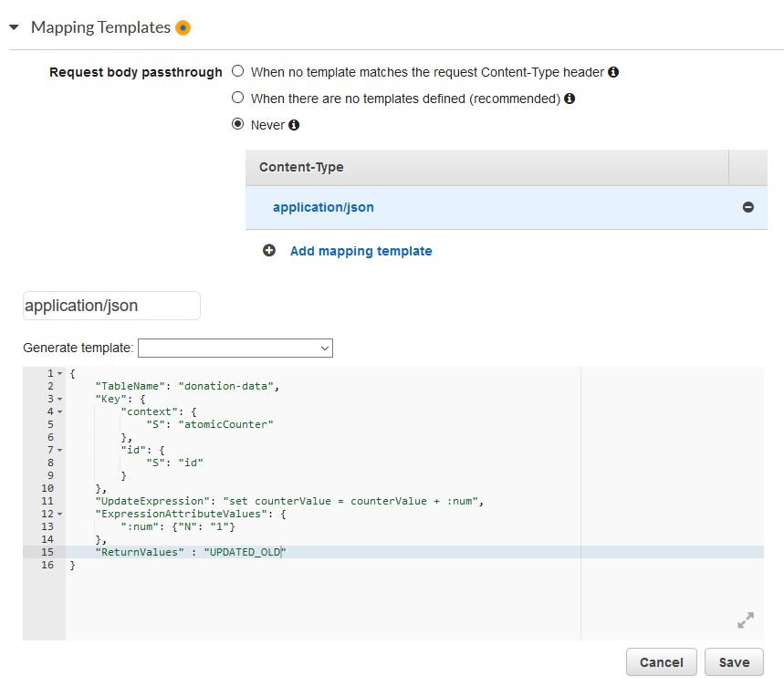Remove the application/json mapping template

pos(747,208)
